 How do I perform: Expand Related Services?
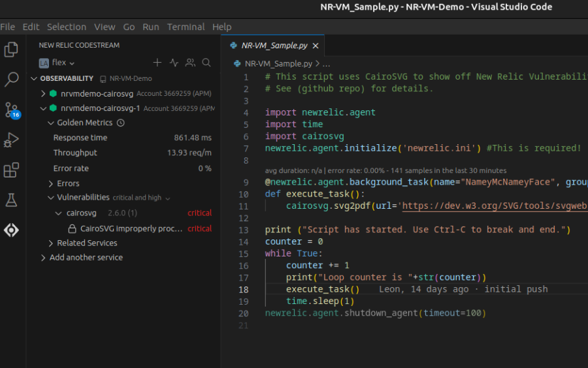click(x=50, y=243)
